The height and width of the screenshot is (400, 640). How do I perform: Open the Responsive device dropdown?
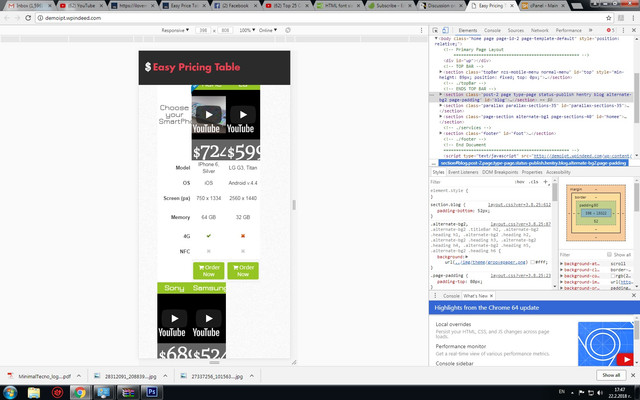point(175,30)
